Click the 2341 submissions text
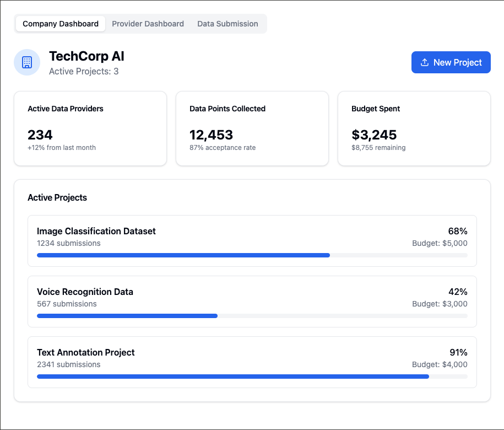The width and height of the screenshot is (504, 430). (69, 364)
